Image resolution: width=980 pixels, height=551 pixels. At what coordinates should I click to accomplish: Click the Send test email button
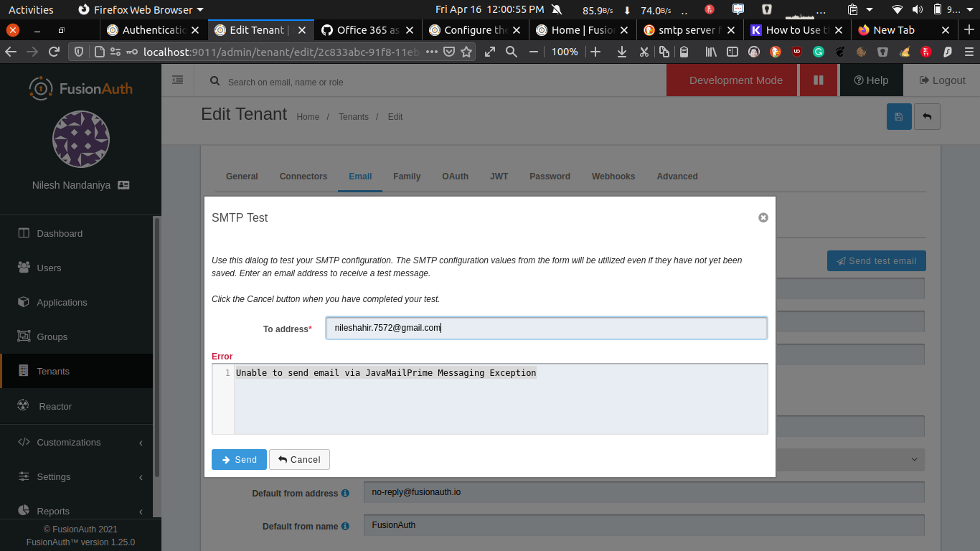pyautogui.click(x=876, y=260)
